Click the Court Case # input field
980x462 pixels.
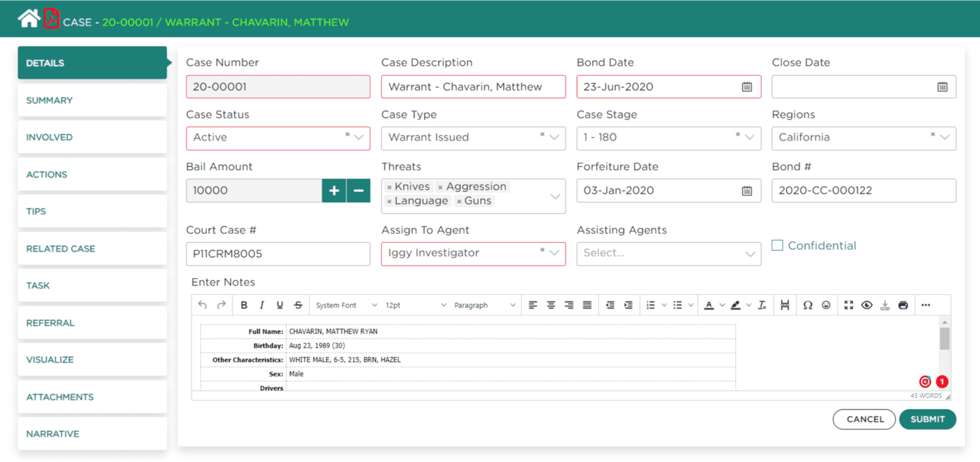(x=278, y=254)
